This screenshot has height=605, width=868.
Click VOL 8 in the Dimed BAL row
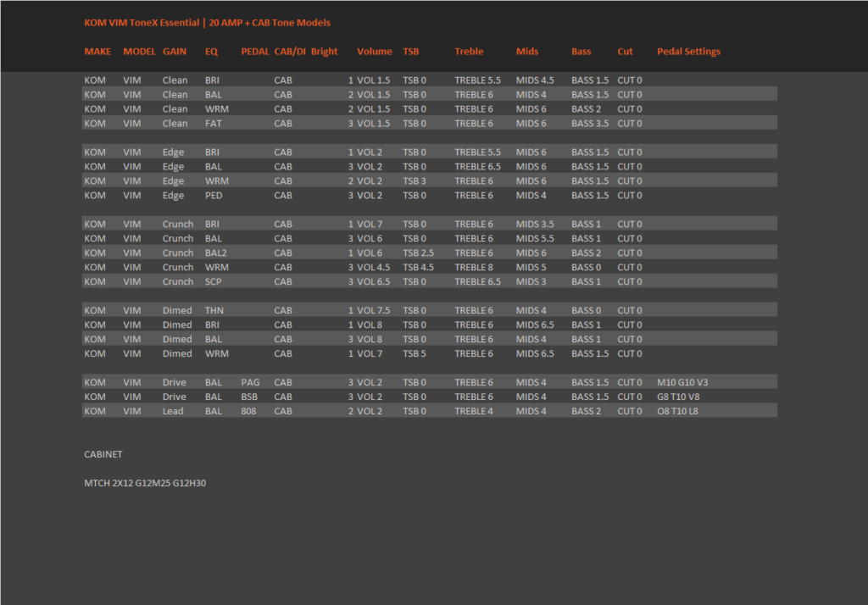click(x=370, y=339)
